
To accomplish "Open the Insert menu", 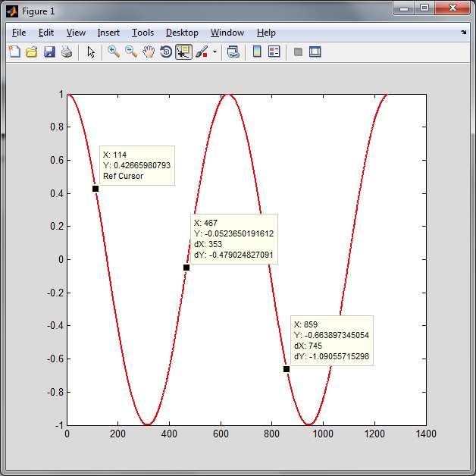I will click(x=108, y=33).
